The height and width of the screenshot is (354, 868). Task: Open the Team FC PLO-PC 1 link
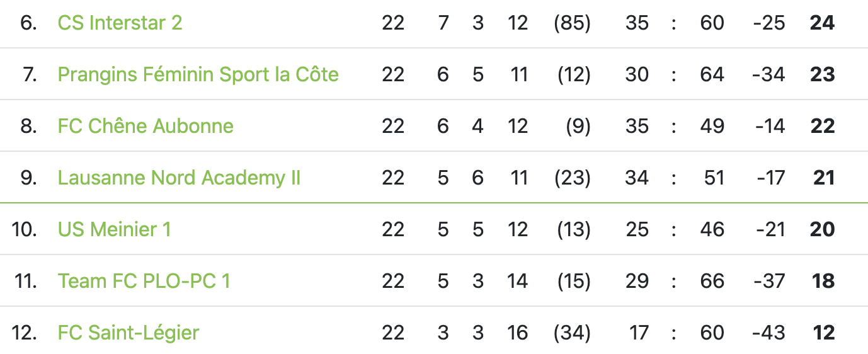point(144,281)
